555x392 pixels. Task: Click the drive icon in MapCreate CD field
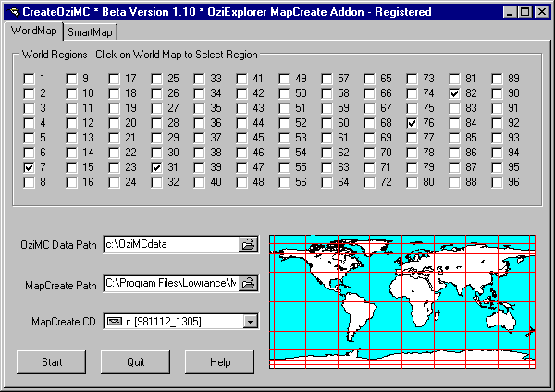[115, 321]
